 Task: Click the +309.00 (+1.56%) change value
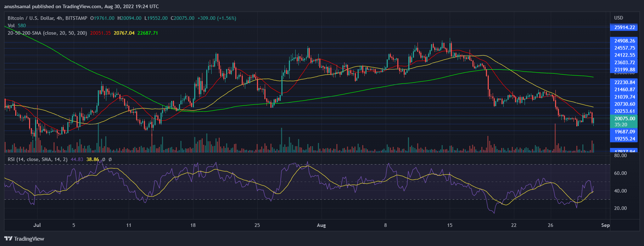click(x=217, y=18)
